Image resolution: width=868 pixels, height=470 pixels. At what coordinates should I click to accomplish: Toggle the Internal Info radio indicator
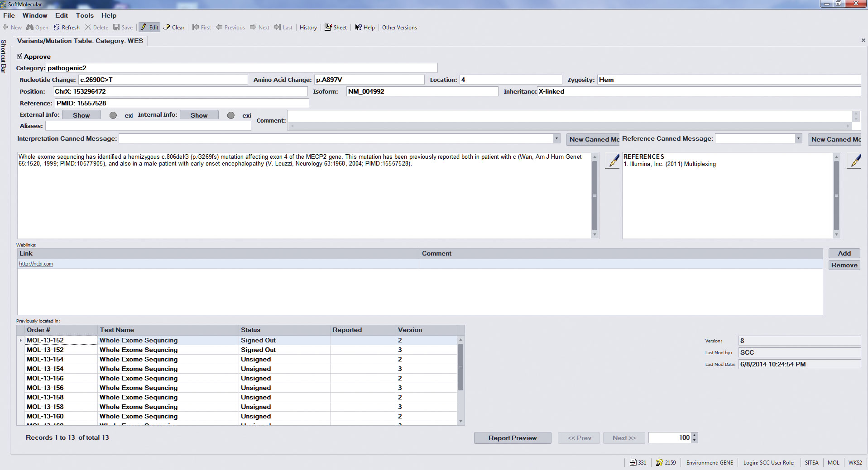point(231,115)
